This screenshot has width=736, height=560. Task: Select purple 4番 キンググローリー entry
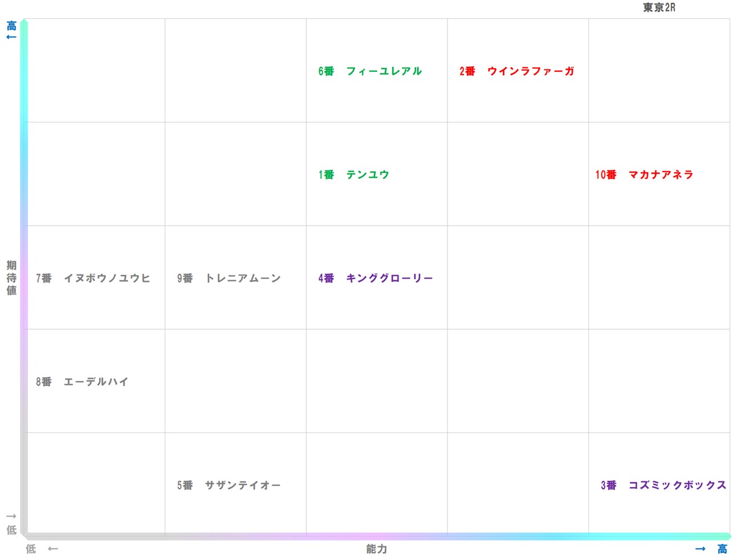[375, 279]
